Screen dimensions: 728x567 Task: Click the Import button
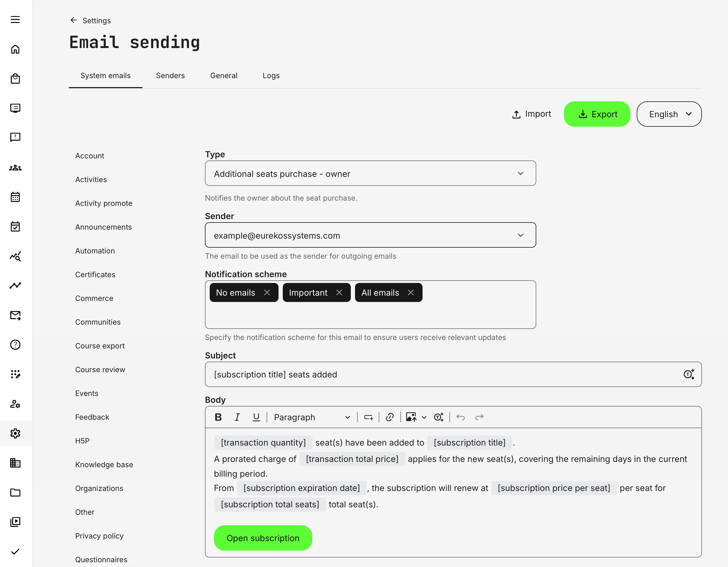(531, 114)
